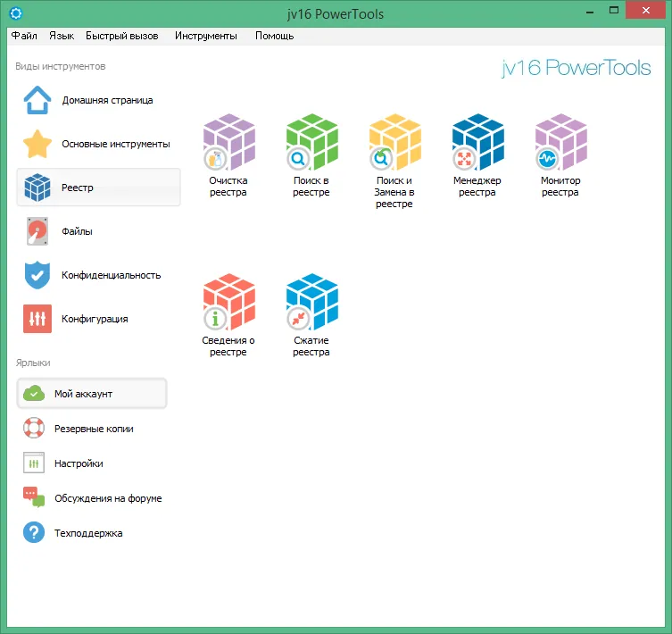This screenshot has width=672, height=634.
Task: Click the Монитор реестра caption text
Action: [560, 186]
